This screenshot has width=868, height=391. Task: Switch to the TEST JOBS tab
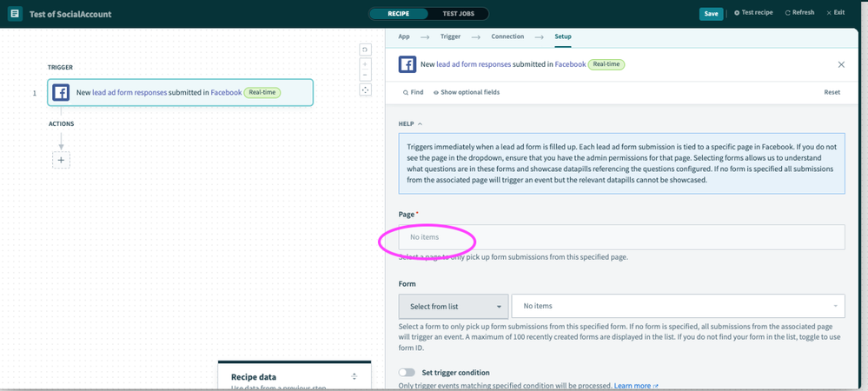coord(458,14)
